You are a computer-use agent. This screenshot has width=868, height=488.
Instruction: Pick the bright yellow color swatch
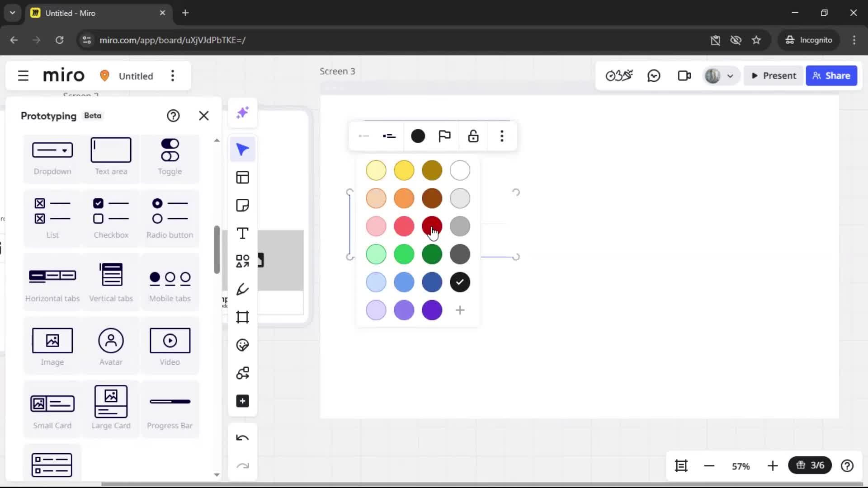pos(404,170)
